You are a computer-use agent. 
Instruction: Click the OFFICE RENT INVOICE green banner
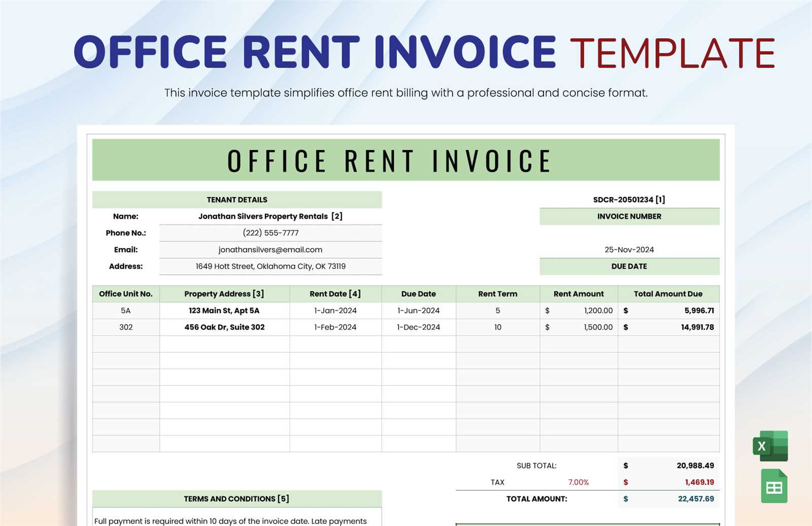pyautogui.click(x=405, y=160)
